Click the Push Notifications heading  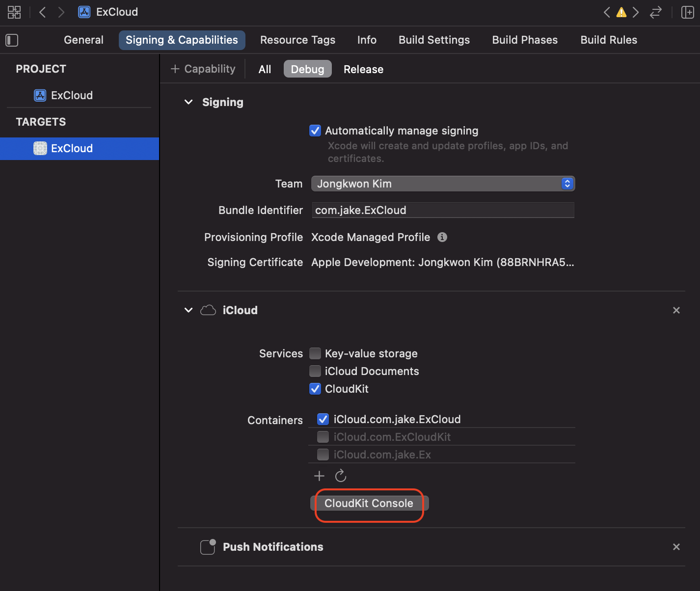pos(273,547)
